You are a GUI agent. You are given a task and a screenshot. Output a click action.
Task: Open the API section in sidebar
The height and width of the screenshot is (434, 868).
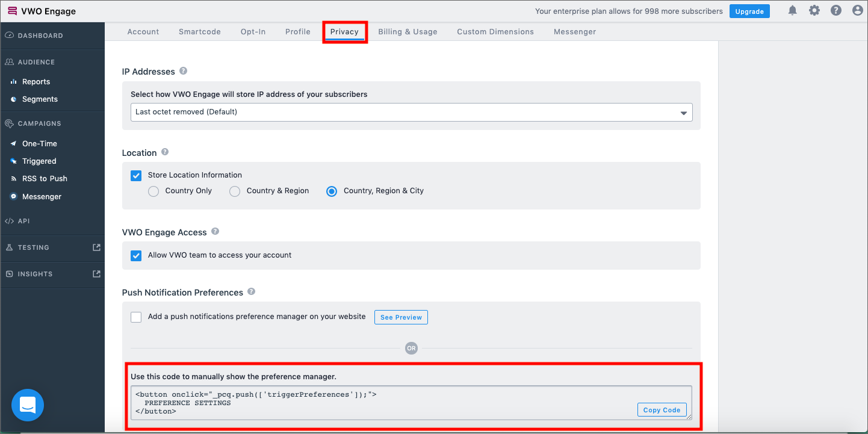(23, 221)
